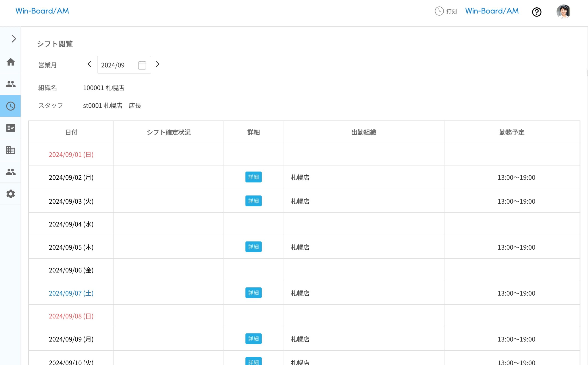Open the attendance check list icon
Image resolution: width=588 pixels, height=365 pixels.
tap(10, 128)
